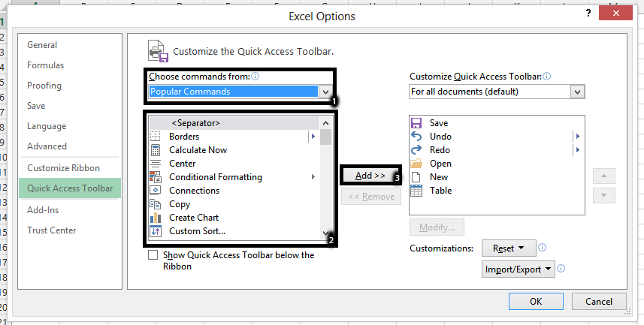Viewport: 644px width, 325px height.
Task: Select Table text in toolbar list
Action: click(440, 191)
